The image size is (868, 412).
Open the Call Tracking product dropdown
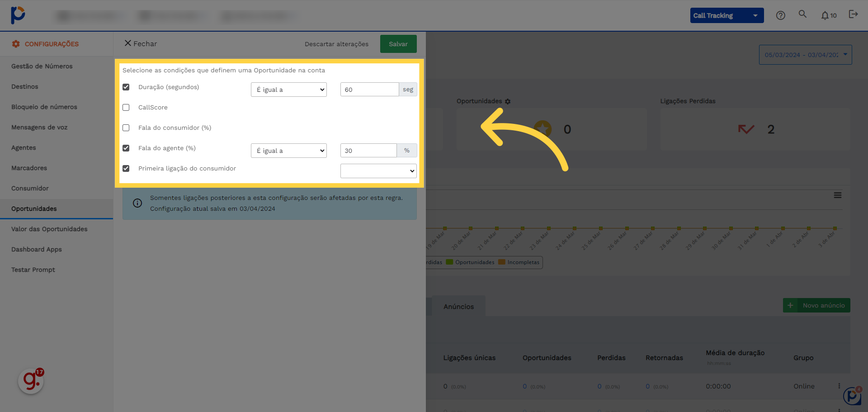[x=727, y=15]
